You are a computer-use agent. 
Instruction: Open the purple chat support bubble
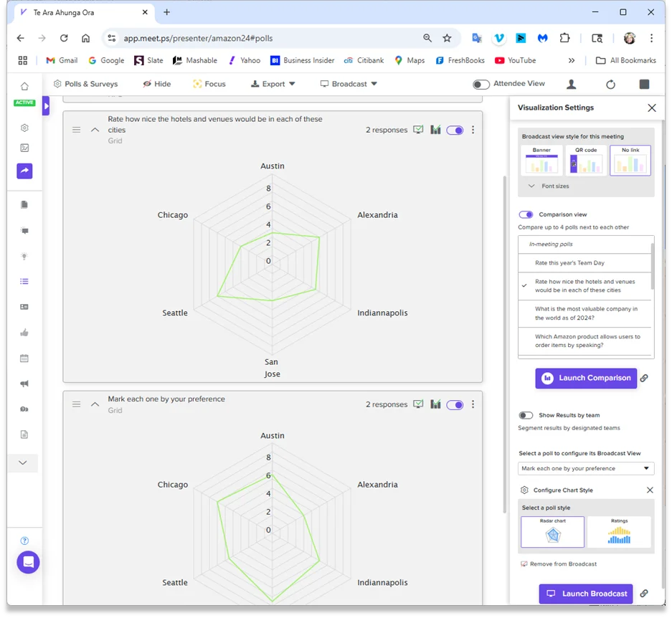point(28,562)
